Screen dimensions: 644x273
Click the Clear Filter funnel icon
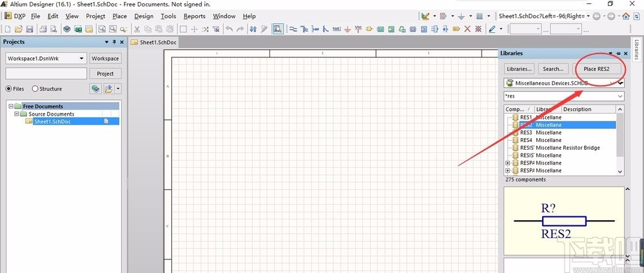pos(216,29)
